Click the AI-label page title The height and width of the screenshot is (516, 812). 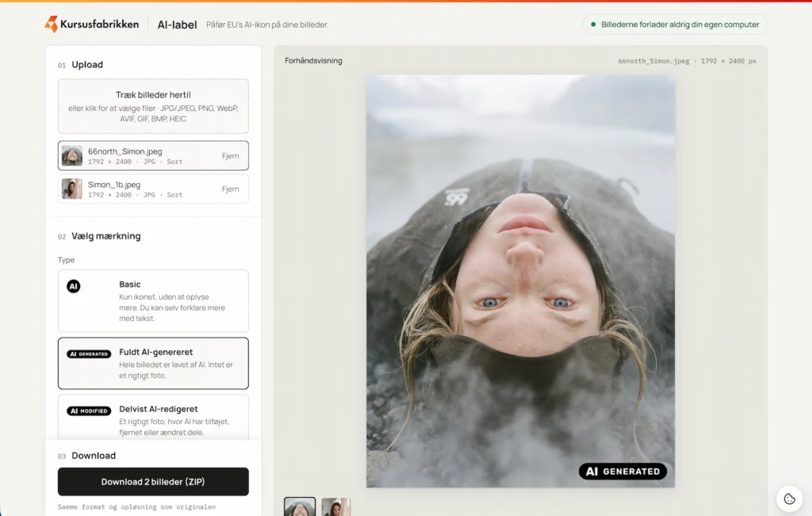(177, 25)
